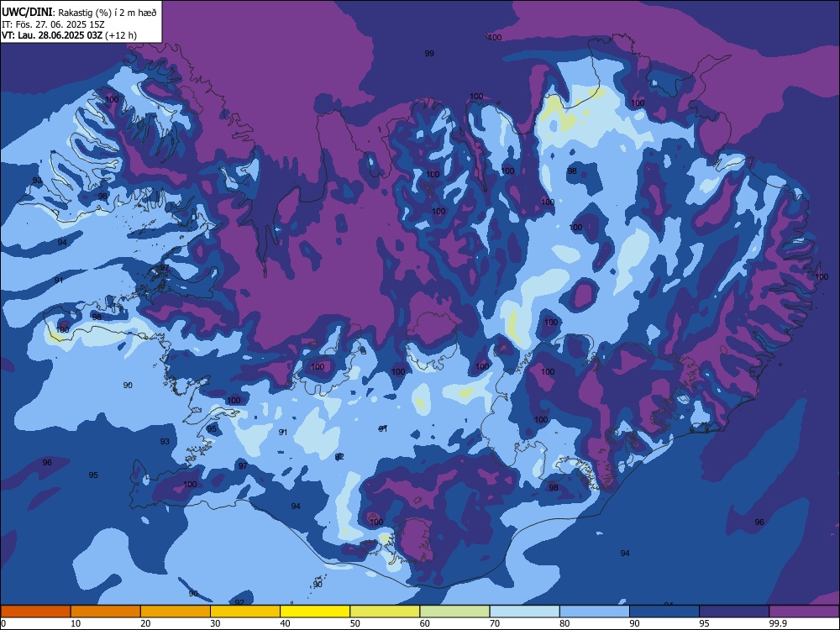
Task: Select the bright yellow 40–50 legend swatch
Action: pos(315,612)
